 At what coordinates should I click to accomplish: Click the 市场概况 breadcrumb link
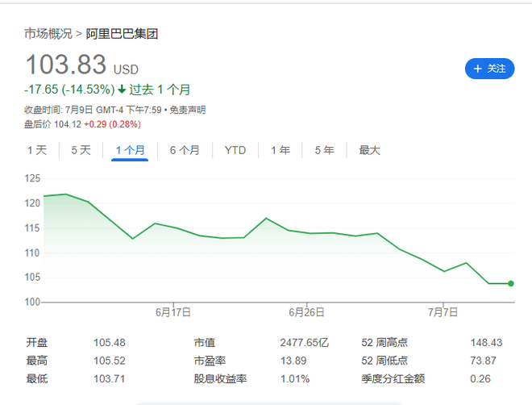point(48,34)
